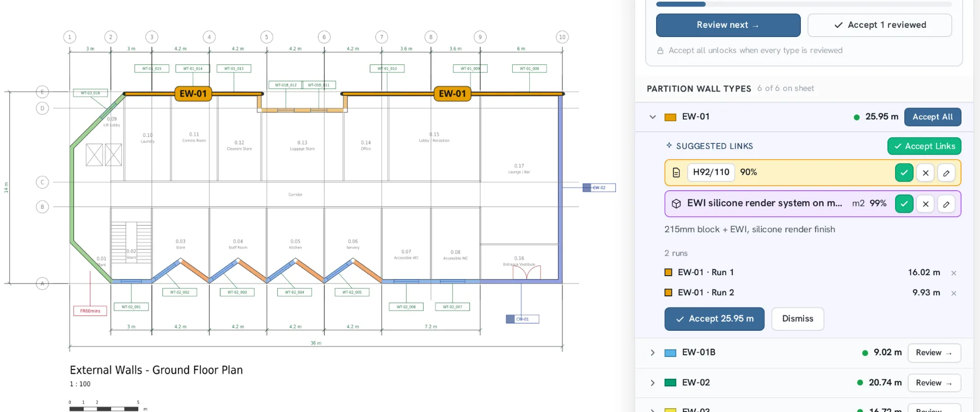Click WT-01_015 tag on the plan
The height and width of the screenshot is (412, 980).
point(152,69)
